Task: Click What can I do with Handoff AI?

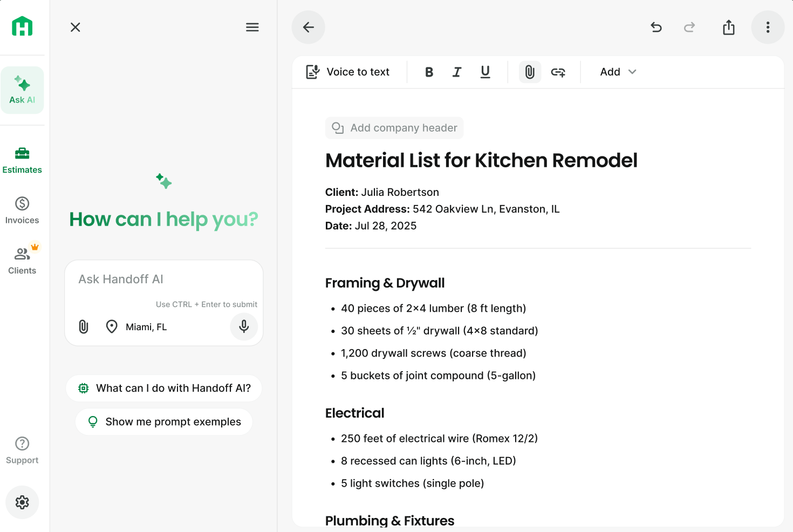Action: [x=164, y=388]
